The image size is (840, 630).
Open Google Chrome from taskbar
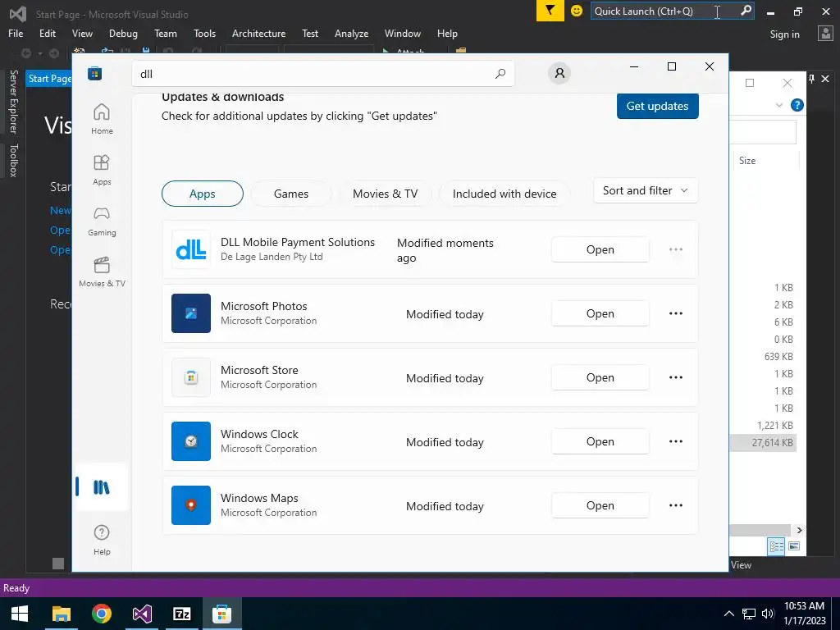click(x=101, y=614)
